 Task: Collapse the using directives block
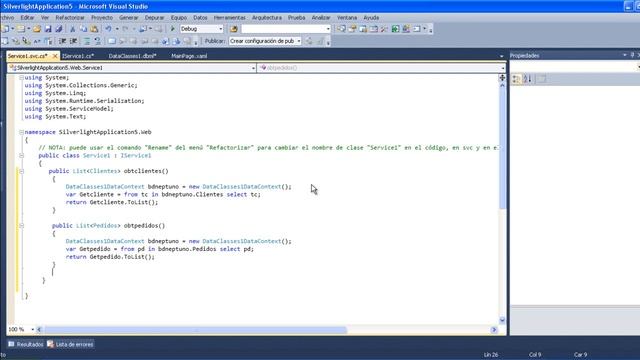21,78
